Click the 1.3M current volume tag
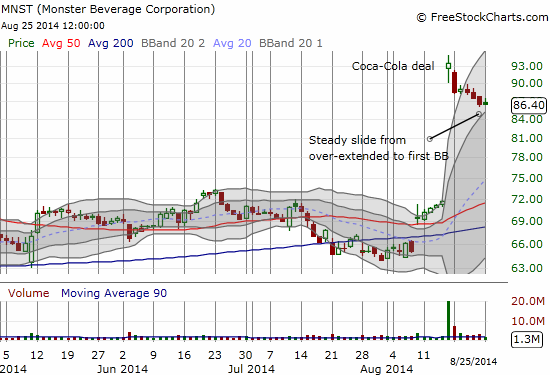The image size is (550, 375). pos(527,339)
